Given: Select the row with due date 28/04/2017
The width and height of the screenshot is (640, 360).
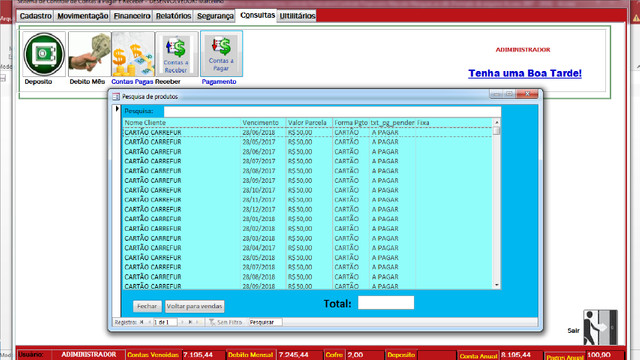Looking at the screenshot, I should tap(308, 248).
